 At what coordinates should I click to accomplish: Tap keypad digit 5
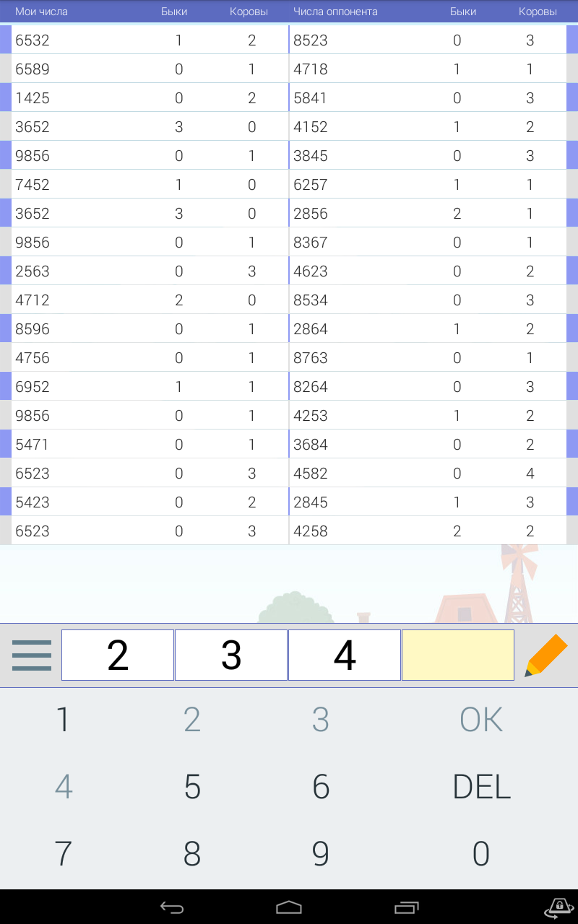(192, 787)
